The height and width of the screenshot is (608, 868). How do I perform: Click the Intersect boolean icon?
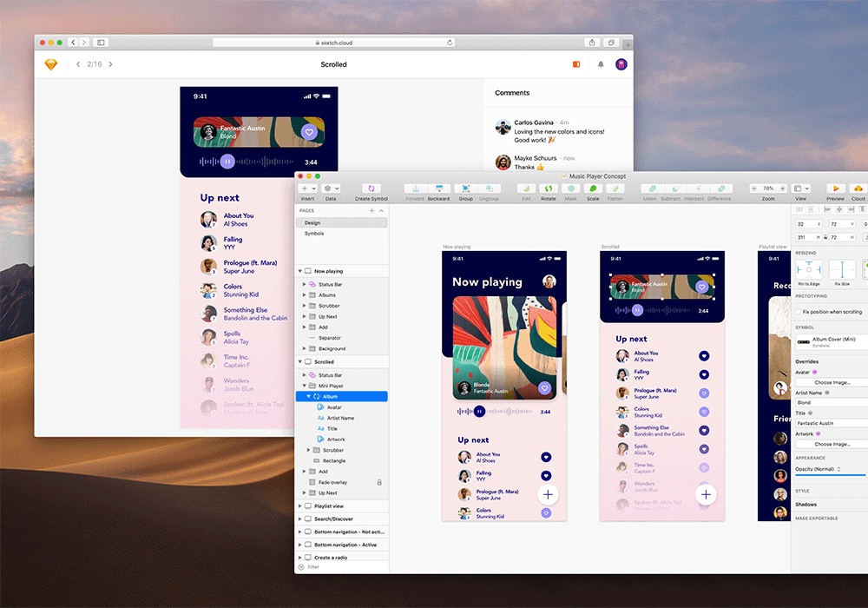click(x=698, y=188)
